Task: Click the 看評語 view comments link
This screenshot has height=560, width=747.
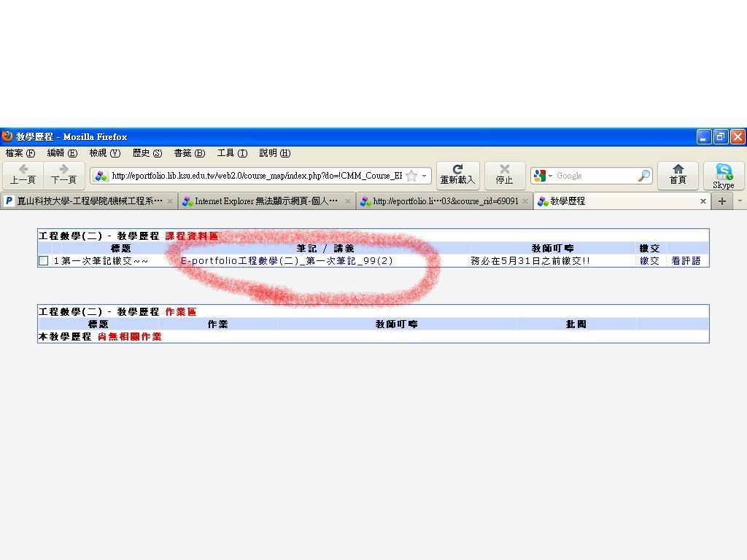Action: (x=686, y=261)
